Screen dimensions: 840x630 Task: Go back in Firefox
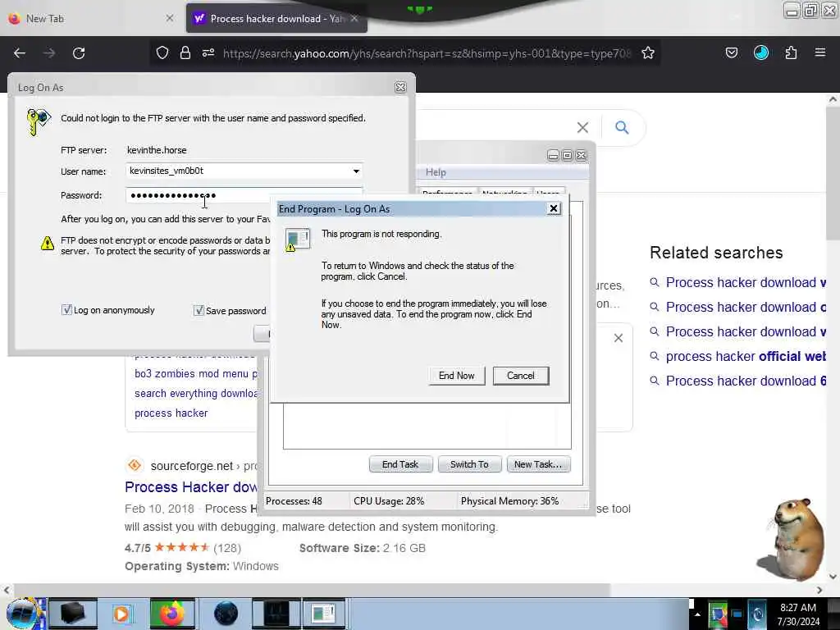[20, 53]
